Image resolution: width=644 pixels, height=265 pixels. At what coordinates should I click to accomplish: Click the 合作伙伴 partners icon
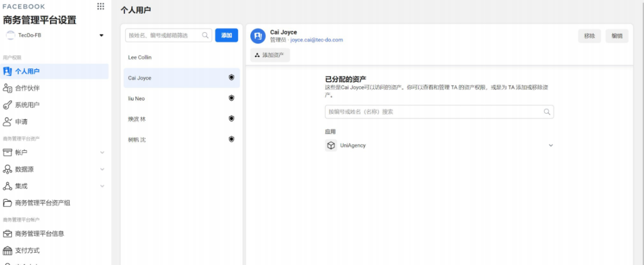coord(7,88)
